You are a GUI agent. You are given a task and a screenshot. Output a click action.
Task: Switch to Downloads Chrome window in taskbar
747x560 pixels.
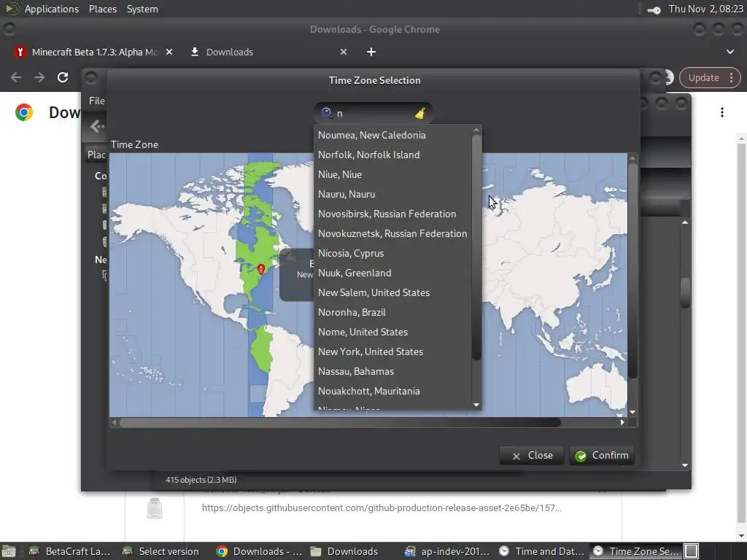point(259,551)
